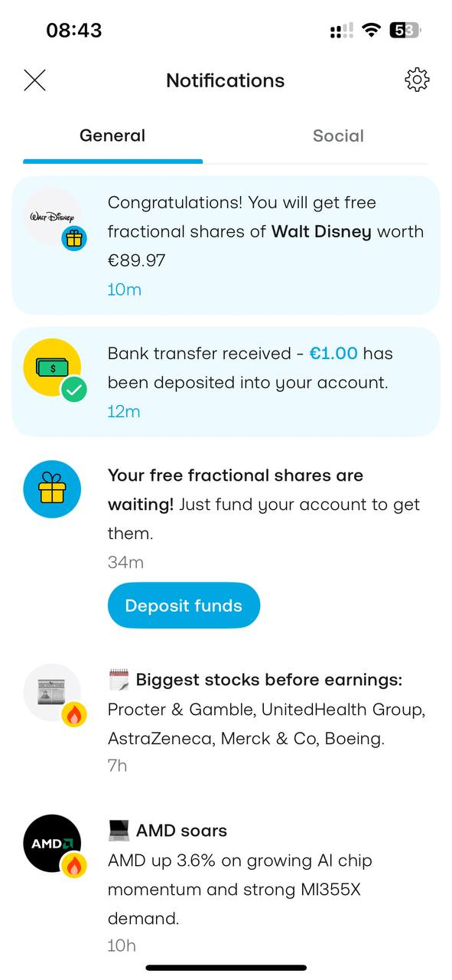Tap the Wi-Fi icon in status bar
This screenshot has width=452, height=980.
pos(372,30)
